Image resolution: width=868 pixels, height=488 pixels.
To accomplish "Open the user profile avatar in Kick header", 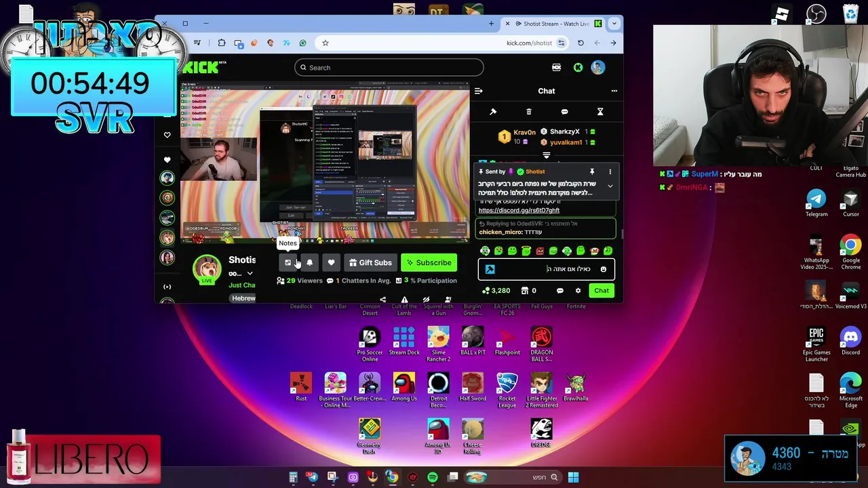I will coord(597,68).
